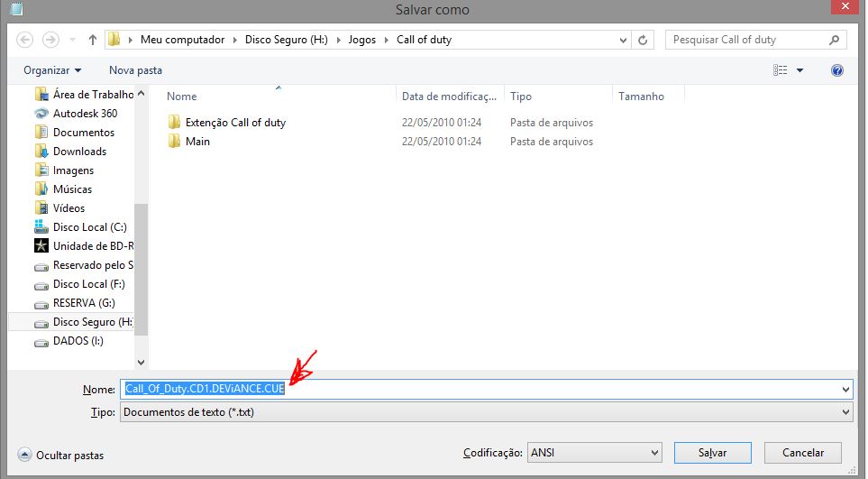Expand the chevron after 'Meu computador'
The height and width of the screenshot is (479, 868).
tap(234, 40)
